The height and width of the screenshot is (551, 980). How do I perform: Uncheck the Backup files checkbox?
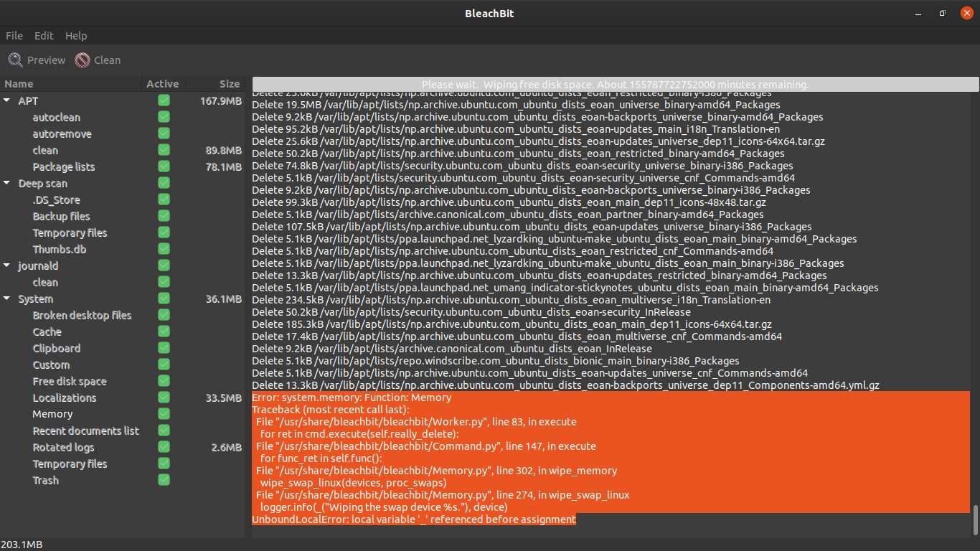coord(164,216)
